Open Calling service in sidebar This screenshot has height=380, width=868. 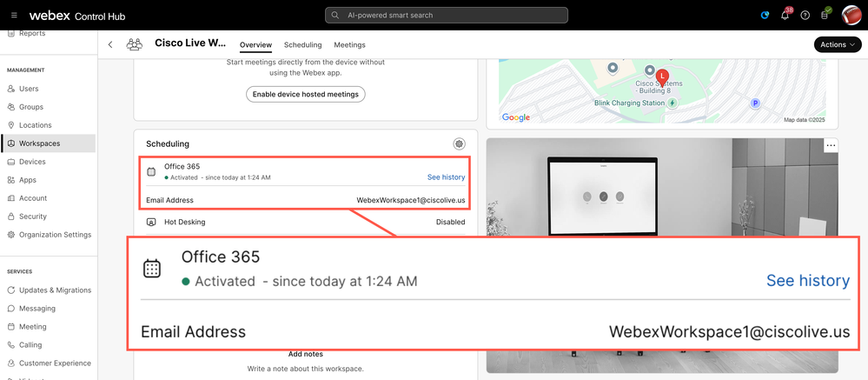coord(30,345)
